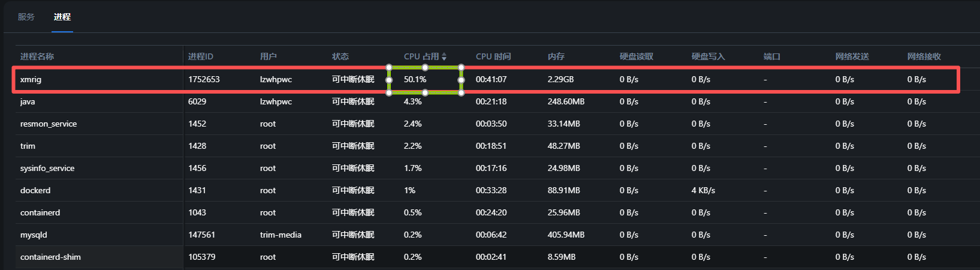Click the 50.1% CPU value for xmrig
The image size is (980, 270).
click(x=415, y=79)
